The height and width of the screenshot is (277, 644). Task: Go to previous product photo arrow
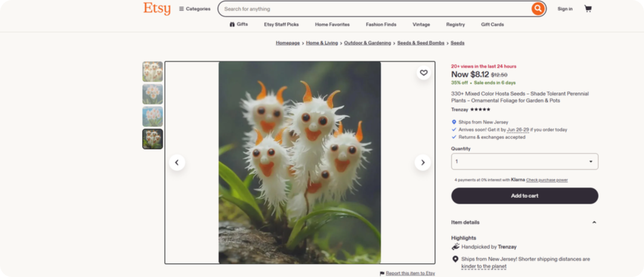tap(177, 163)
